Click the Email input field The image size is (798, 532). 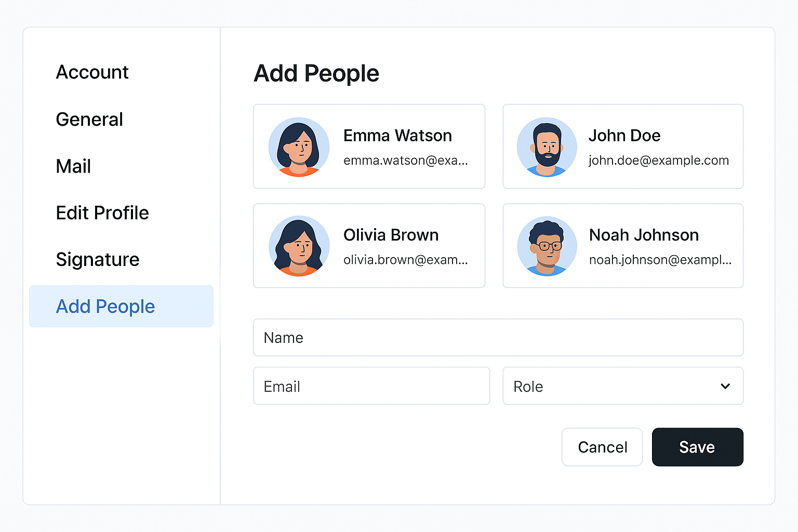point(371,386)
